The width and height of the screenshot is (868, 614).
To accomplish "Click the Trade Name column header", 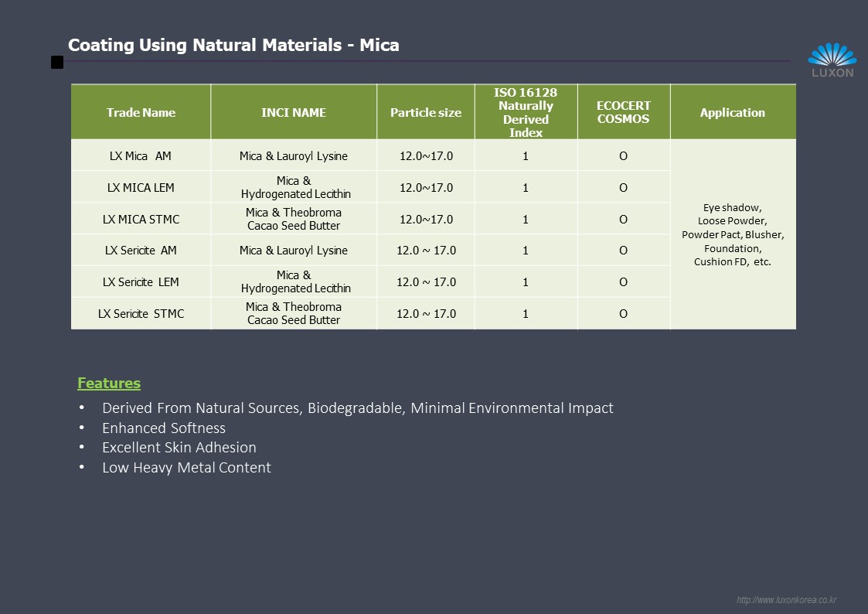I will 141,113.
